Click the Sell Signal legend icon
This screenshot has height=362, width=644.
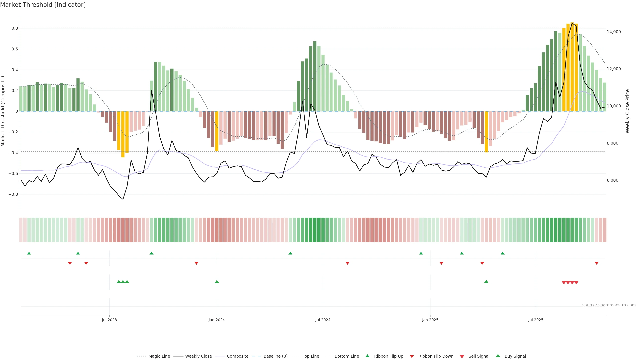[x=462, y=356]
